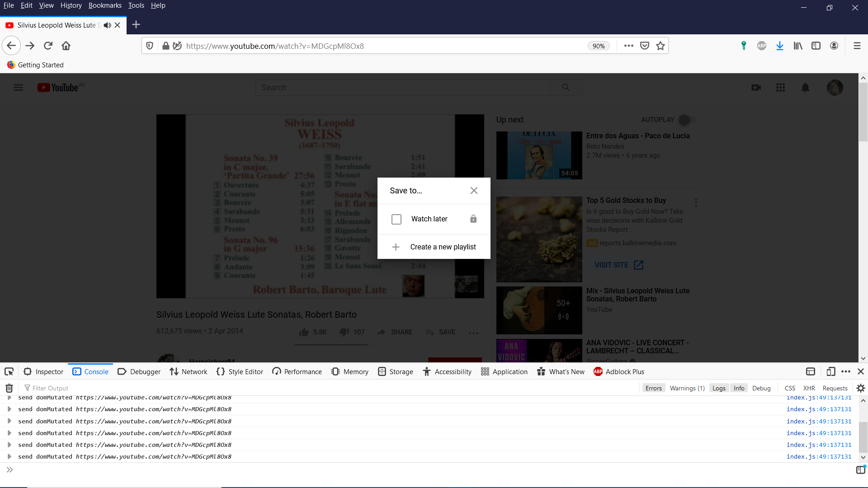Click the YouTube search field
The width and height of the screenshot is (868, 488).
coord(403,87)
